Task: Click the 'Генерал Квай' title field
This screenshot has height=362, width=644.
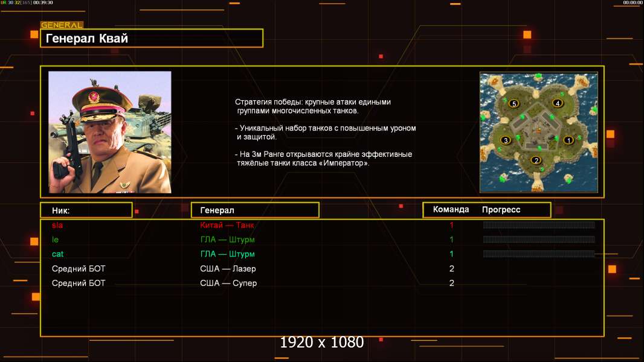Action: coord(151,39)
